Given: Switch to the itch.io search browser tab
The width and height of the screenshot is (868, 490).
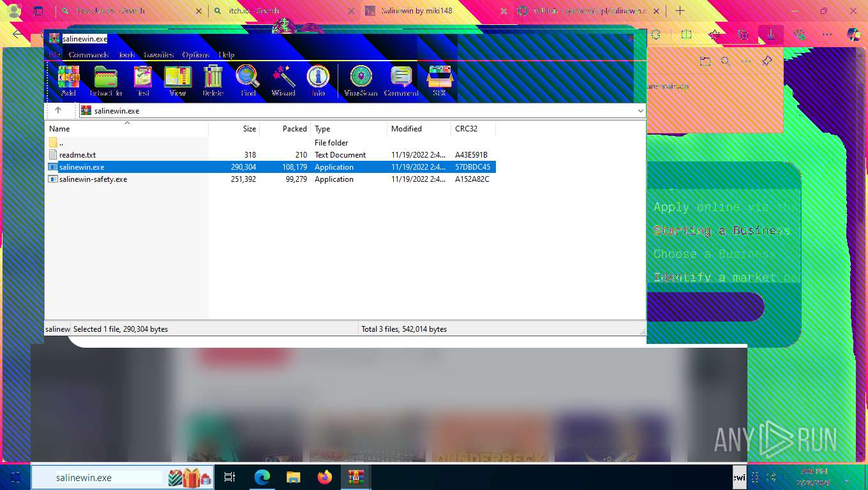Looking at the screenshot, I should click(x=284, y=11).
